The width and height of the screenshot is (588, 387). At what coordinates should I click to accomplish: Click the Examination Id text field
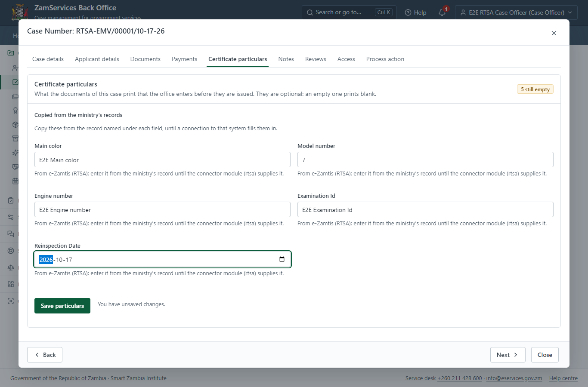pos(425,209)
